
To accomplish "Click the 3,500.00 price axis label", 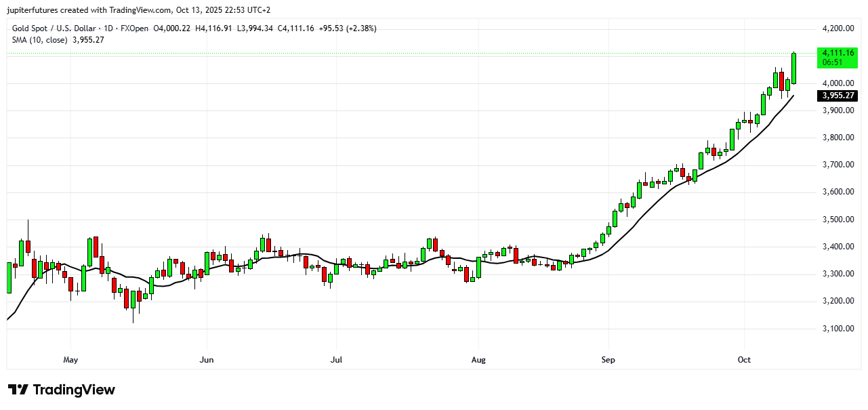I will [837, 220].
